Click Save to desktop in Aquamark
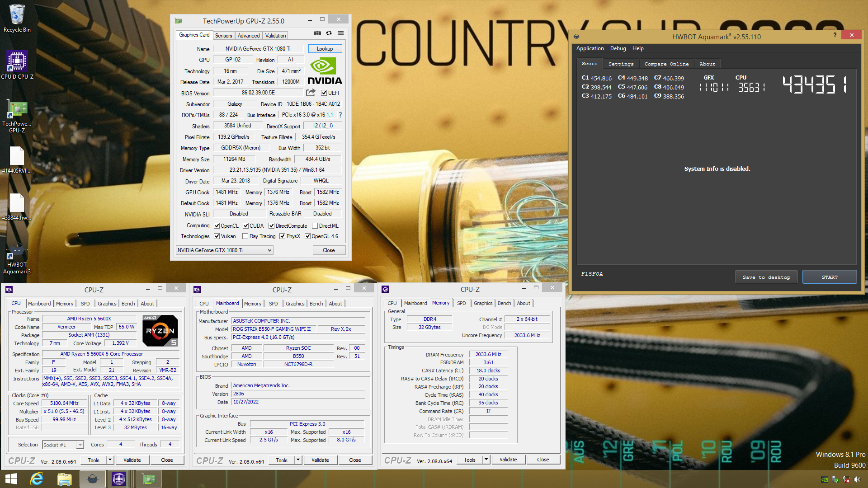Screen dimensions: 868x488 coord(766,277)
